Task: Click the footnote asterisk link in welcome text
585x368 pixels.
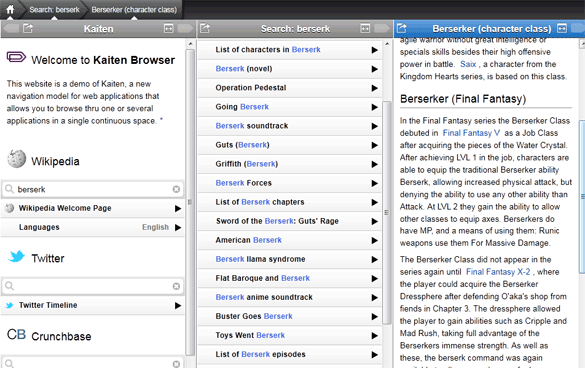Action: [161, 120]
